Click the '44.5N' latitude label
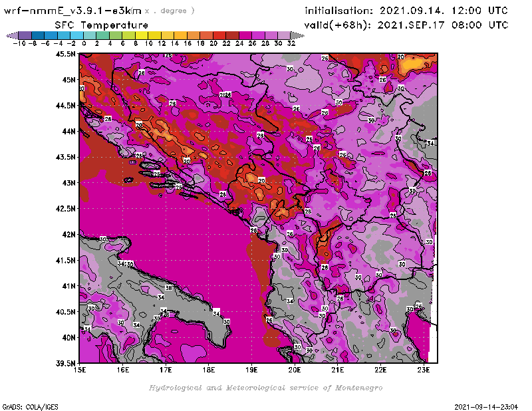532x411 pixels. (x=65, y=105)
